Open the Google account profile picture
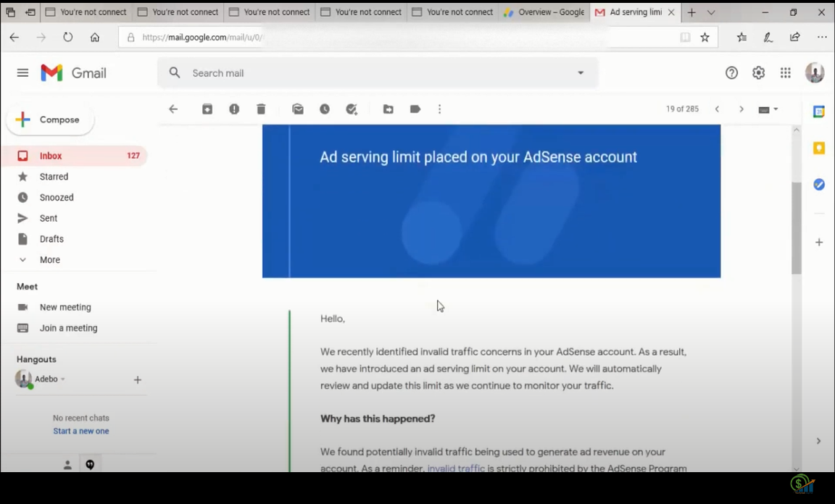The width and height of the screenshot is (835, 504). (814, 73)
